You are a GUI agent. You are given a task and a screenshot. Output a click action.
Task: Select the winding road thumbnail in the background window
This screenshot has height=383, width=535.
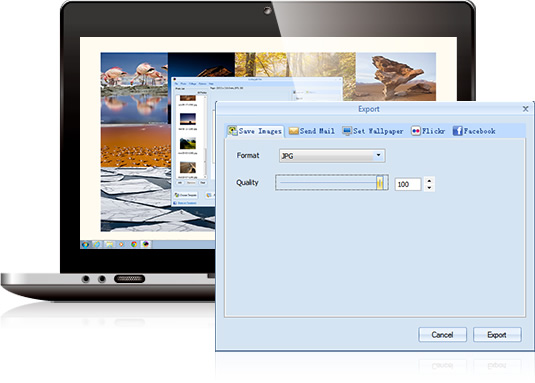[188, 167]
